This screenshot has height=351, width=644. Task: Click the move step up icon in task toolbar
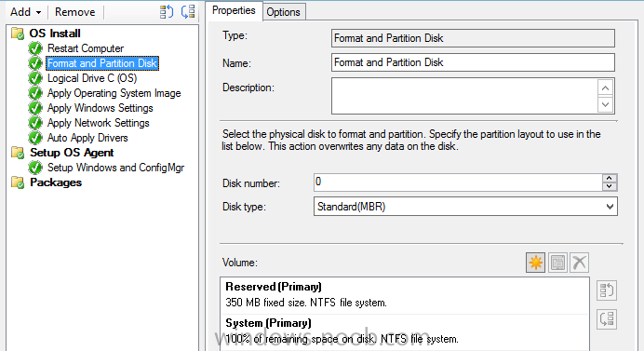click(167, 11)
